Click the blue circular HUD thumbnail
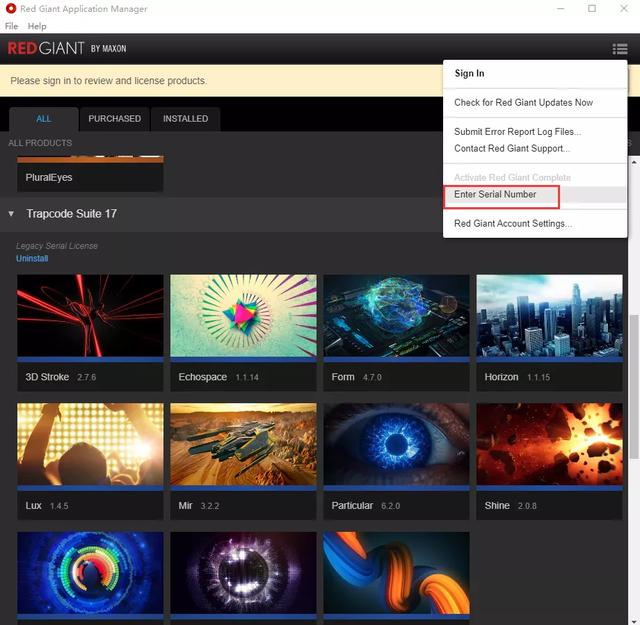The width and height of the screenshot is (640, 625). (x=90, y=573)
